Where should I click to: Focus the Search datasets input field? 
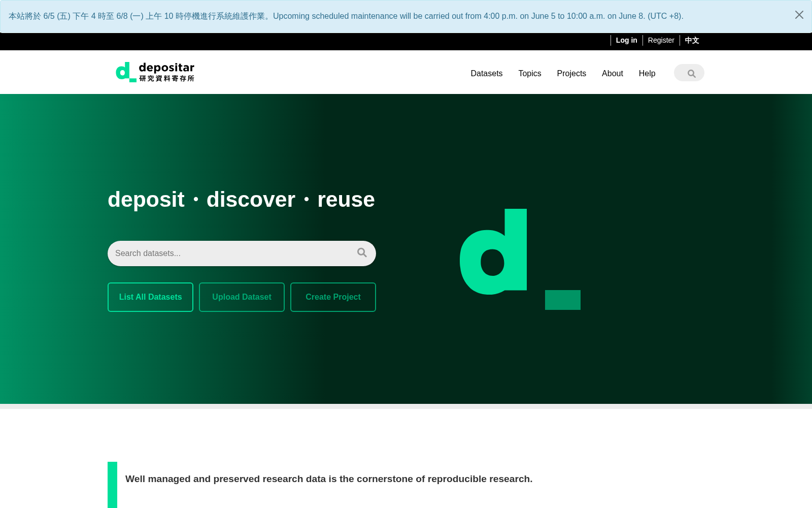coord(242,253)
